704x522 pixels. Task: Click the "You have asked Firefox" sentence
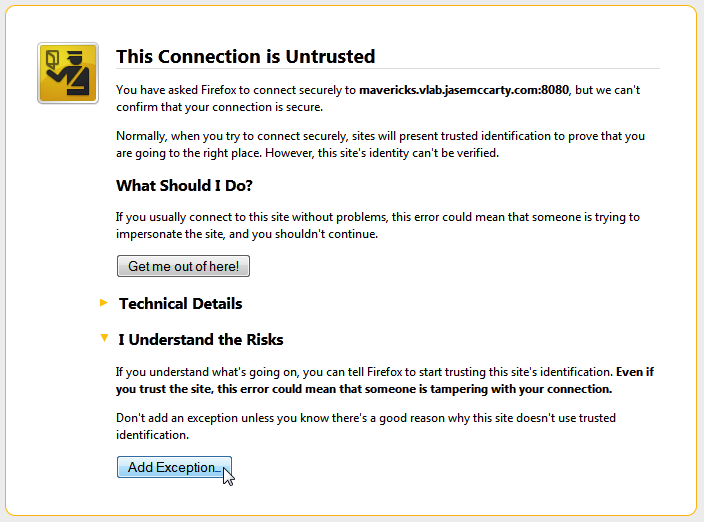pos(236,90)
